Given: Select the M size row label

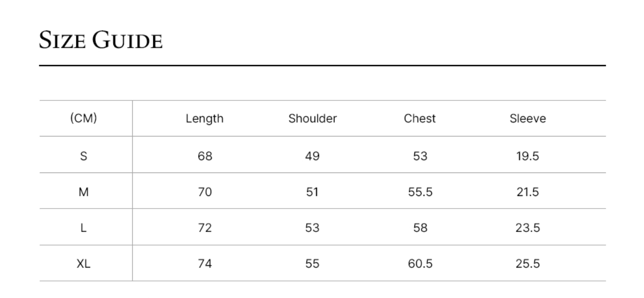Looking at the screenshot, I should 83,192.
